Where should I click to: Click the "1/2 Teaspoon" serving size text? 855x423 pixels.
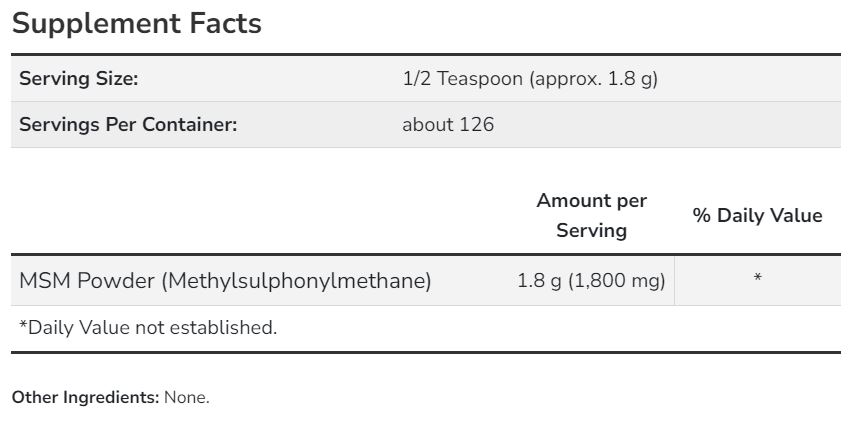point(461,79)
